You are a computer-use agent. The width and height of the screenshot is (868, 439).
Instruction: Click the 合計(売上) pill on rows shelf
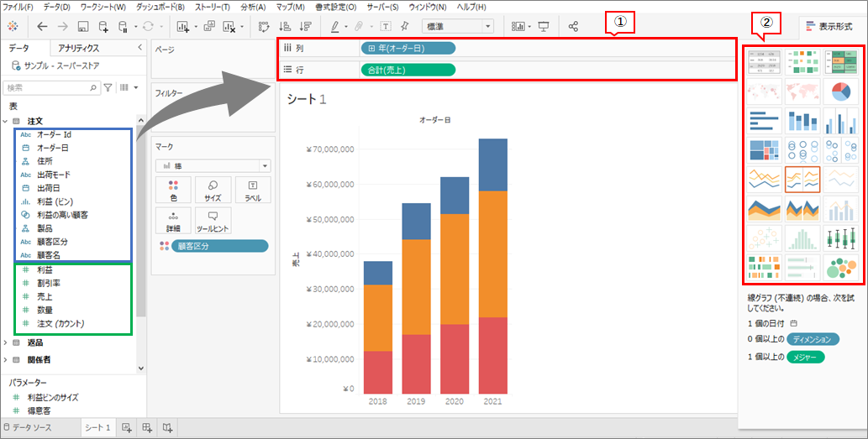coord(408,70)
